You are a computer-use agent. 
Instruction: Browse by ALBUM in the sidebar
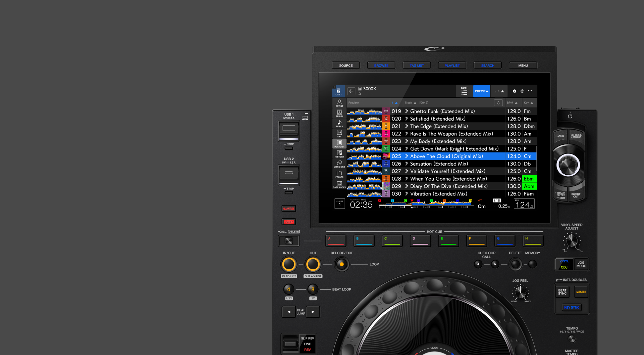click(339, 113)
